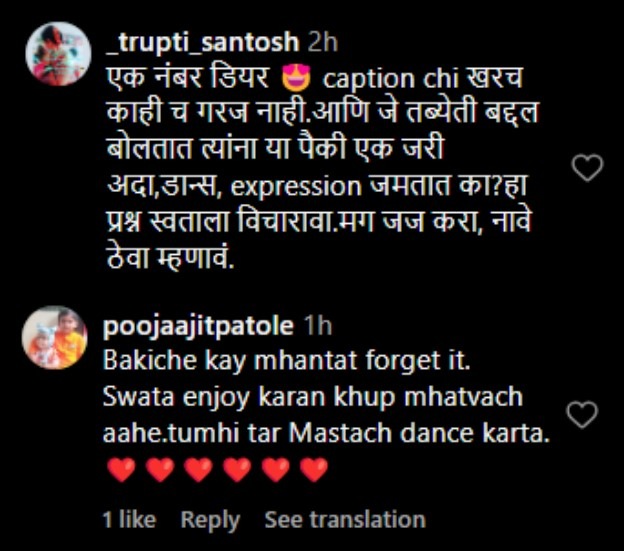Click the last red heart emoji
Image resolution: width=626 pixels, height=551 pixels.
click(314, 470)
